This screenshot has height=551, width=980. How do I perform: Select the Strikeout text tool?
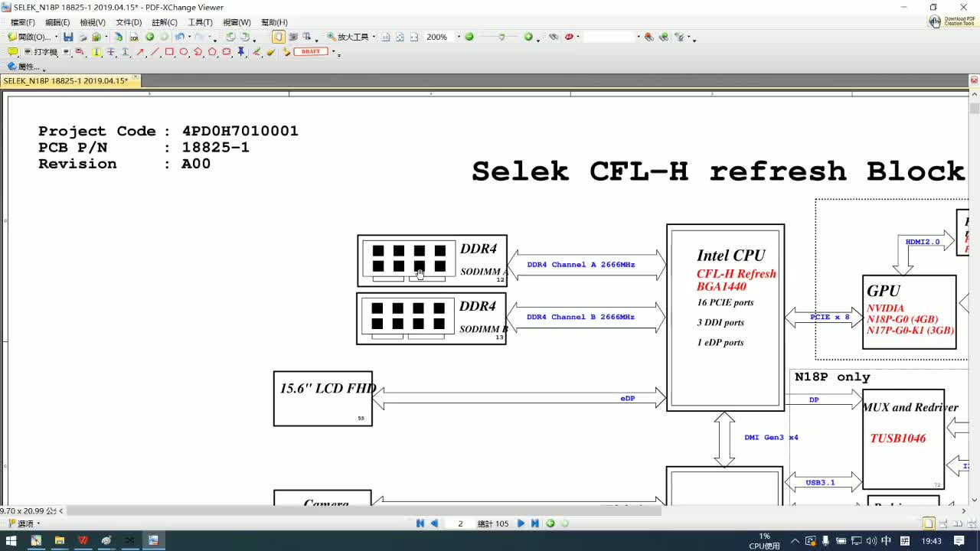111,52
